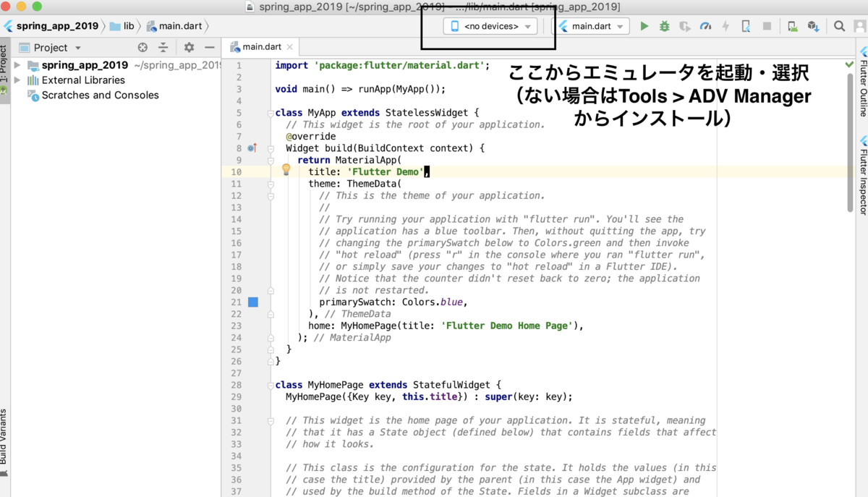Start debugging with the bug icon
The width and height of the screenshot is (868, 497).
click(664, 26)
